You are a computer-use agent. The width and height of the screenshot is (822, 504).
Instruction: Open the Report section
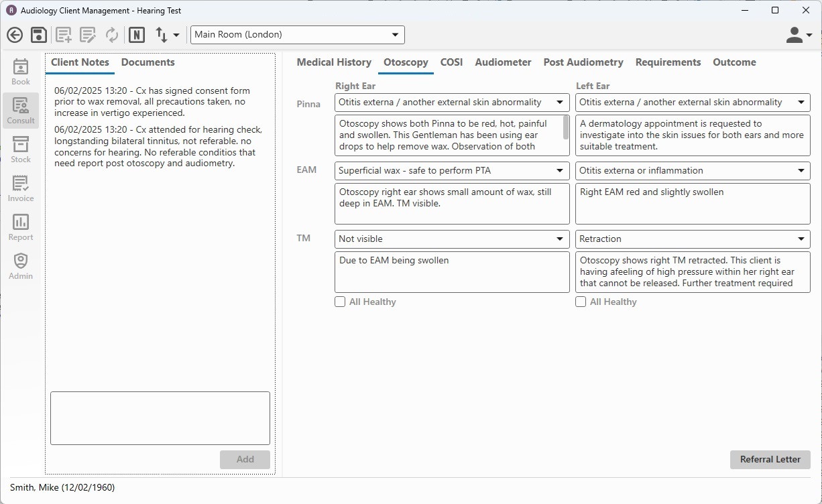(x=20, y=225)
